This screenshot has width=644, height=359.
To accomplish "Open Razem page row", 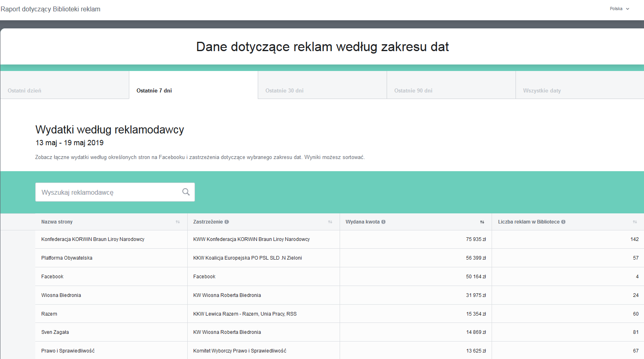I will 49,314.
